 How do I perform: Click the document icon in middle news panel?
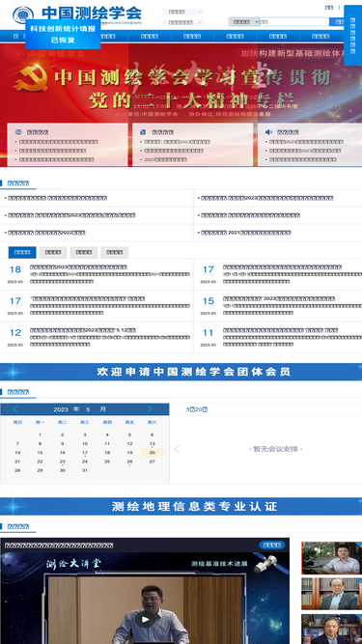click(x=143, y=132)
